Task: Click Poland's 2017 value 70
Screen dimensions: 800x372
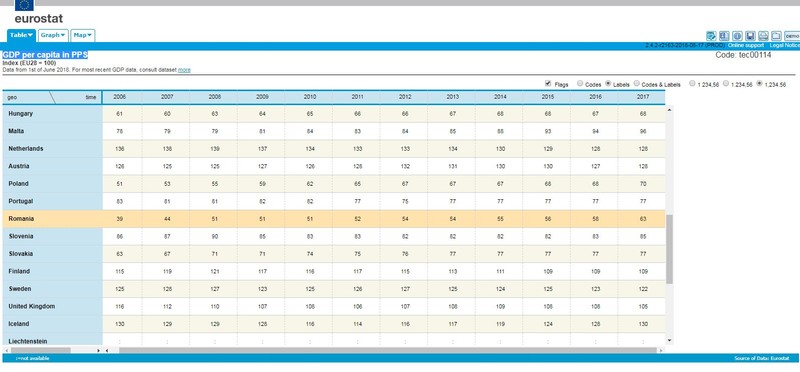Action: click(x=643, y=184)
